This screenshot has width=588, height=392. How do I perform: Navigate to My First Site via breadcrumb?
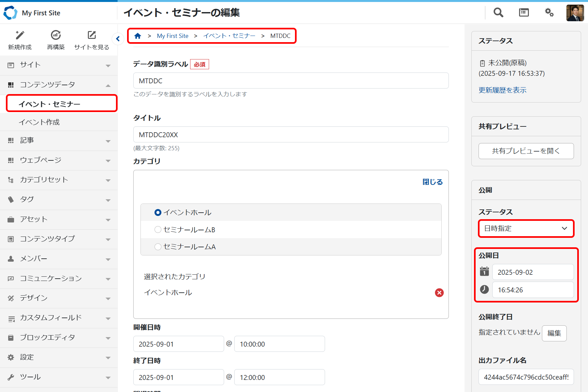pyautogui.click(x=172, y=36)
